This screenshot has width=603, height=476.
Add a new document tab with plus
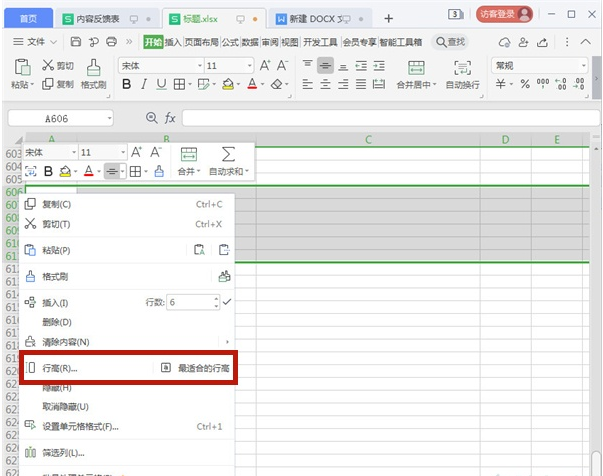[389, 18]
